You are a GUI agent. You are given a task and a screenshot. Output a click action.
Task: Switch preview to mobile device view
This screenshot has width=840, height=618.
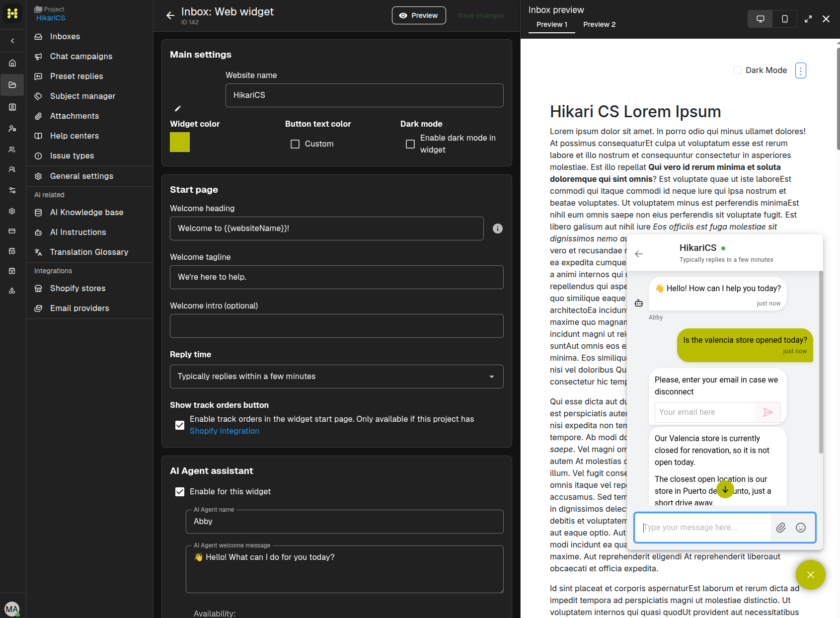pyautogui.click(x=785, y=19)
